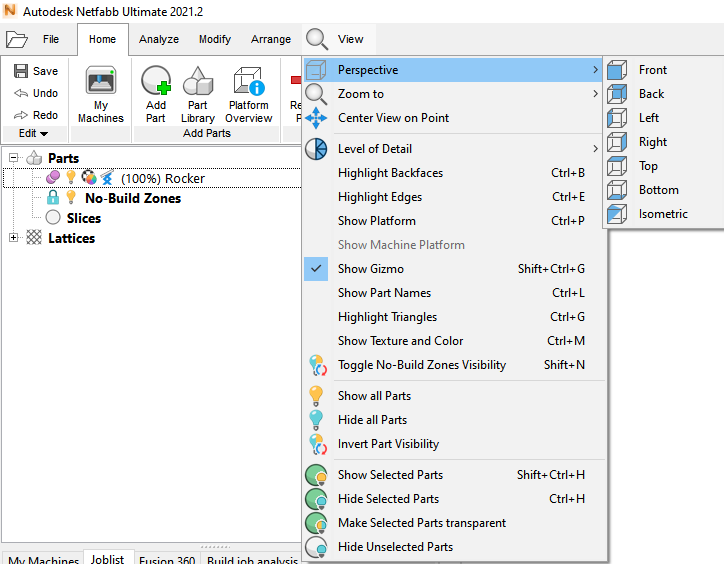Open the Part Library

pos(198,95)
